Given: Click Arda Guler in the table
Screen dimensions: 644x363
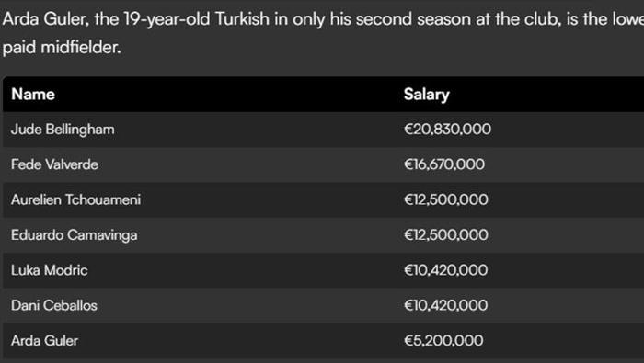Looking at the screenshot, I should (44, 341).
